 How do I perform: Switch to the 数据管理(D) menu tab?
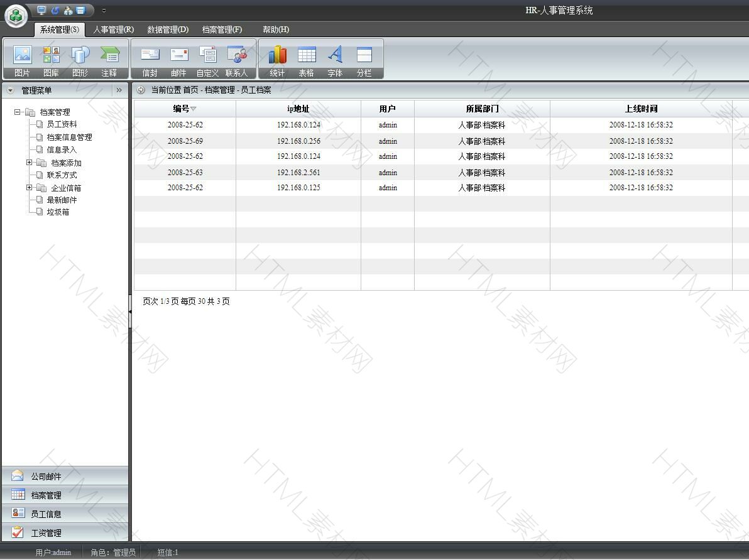point(168,30)
